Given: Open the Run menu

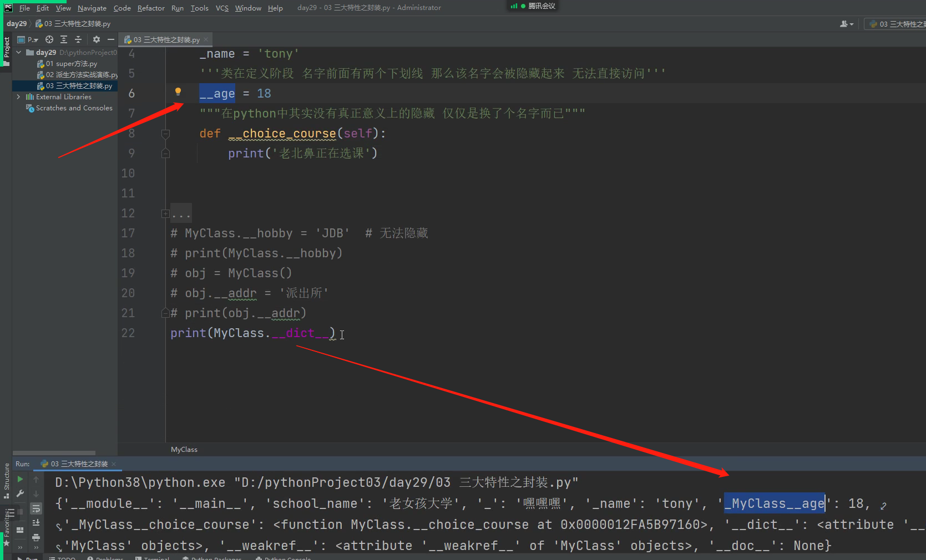Looking at the screenshot, I should pyautogui.click(x=178, y=8).
